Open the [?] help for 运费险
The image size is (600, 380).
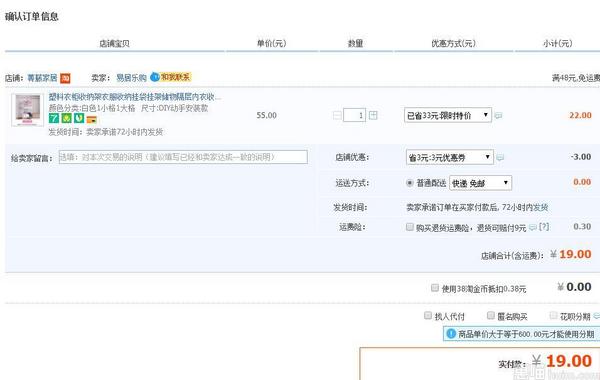[x=544, y=227]
